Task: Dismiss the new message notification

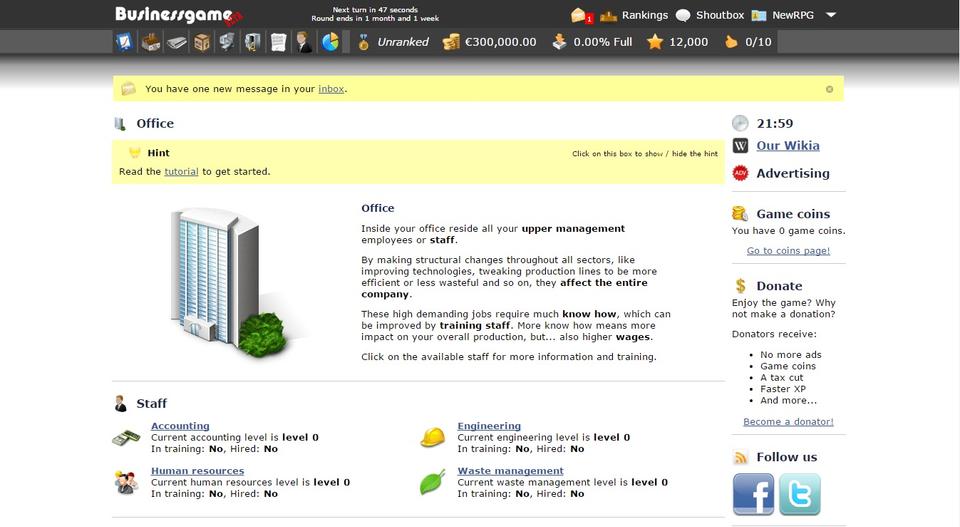Action: pyautogui.click(x=829, y=89)
